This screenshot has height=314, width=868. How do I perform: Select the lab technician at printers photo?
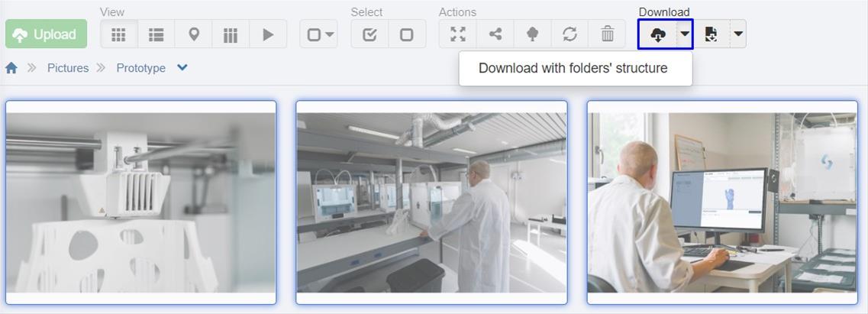432,202
